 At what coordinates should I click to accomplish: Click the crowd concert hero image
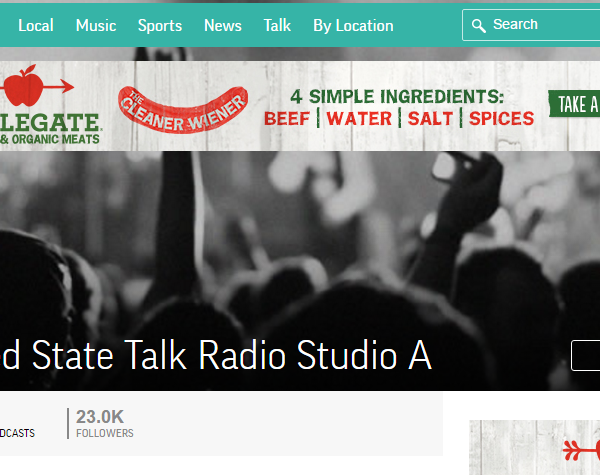(x=300, y=250)
